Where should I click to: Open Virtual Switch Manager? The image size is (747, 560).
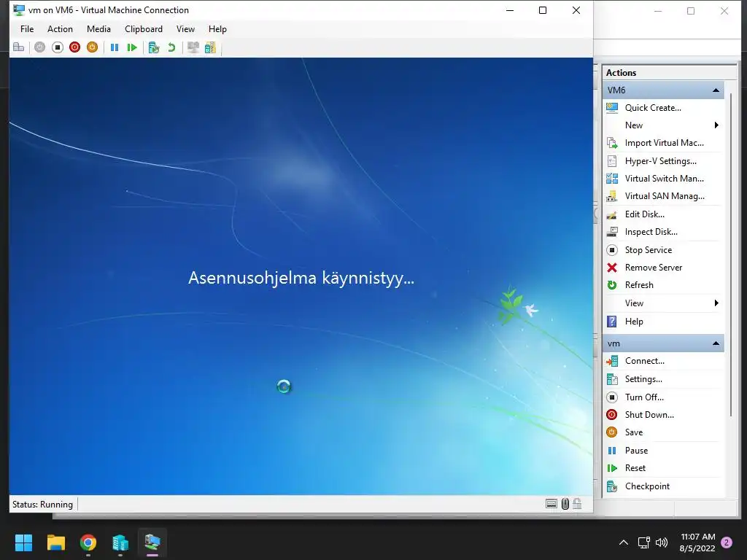coord(663,179)
